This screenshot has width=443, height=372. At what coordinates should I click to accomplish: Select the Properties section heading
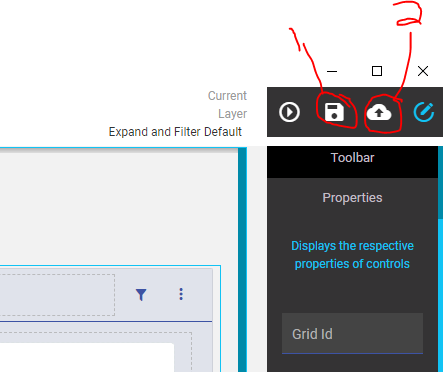pyautogui.click(x=352, y=198)
